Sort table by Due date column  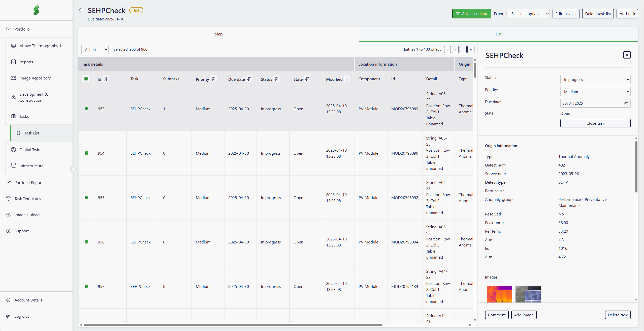pos(249,79)
